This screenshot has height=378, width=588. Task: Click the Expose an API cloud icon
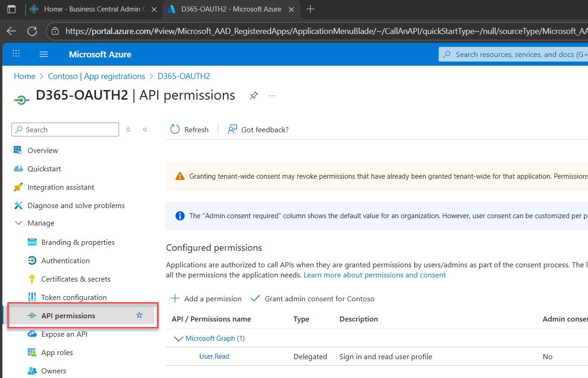32,334
